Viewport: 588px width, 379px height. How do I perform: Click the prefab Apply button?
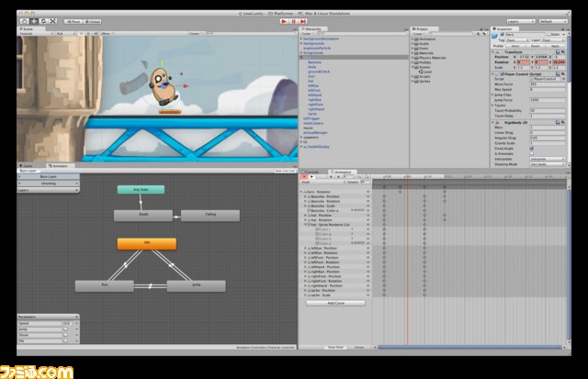tap(555, 46)
